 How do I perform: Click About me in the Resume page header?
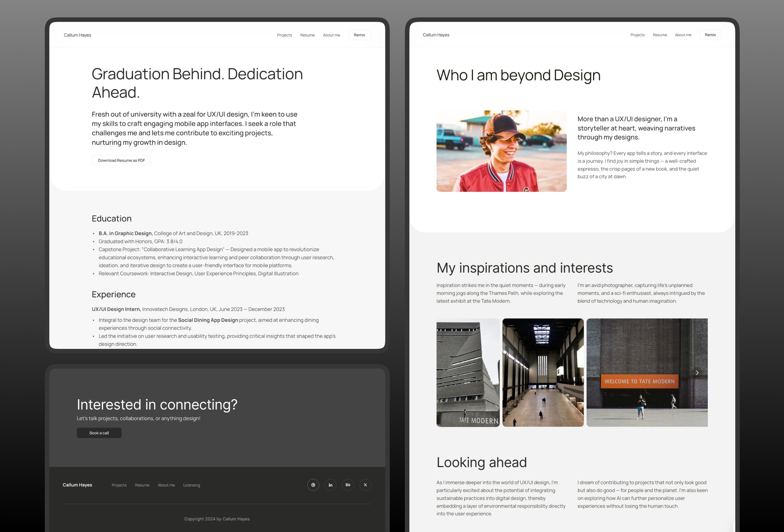coord(331,35)
